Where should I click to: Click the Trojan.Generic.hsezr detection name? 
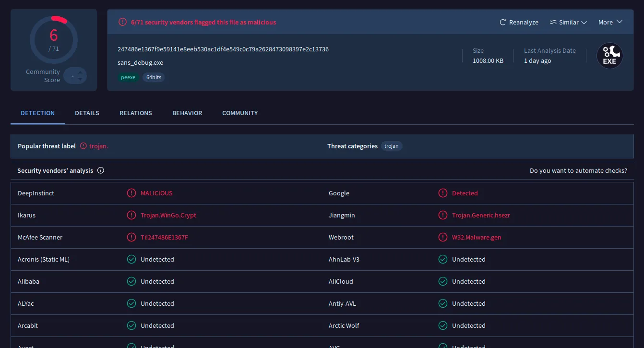pyautogui.click(x=481, y=216)
